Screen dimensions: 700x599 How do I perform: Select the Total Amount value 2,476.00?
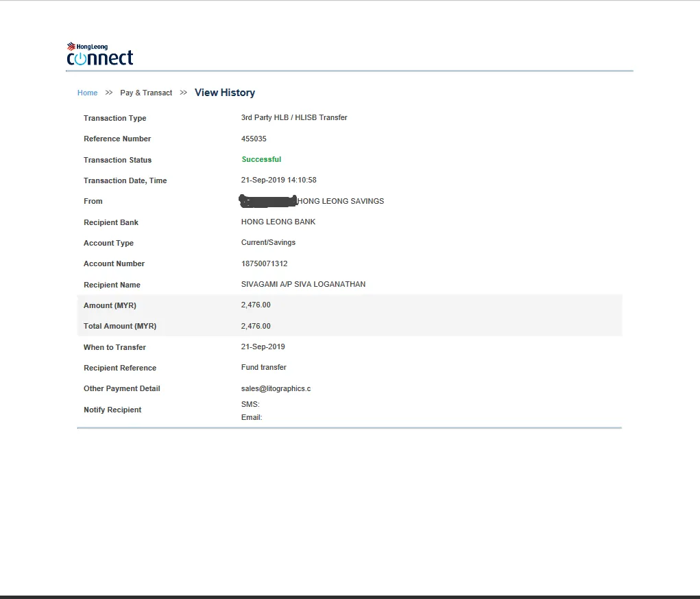256,326
